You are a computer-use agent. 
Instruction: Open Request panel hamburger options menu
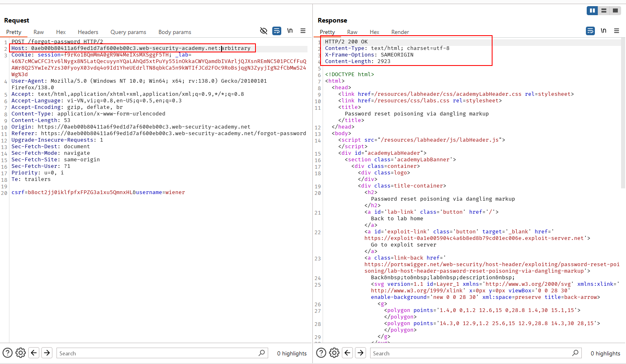click(x=303, y=31)
